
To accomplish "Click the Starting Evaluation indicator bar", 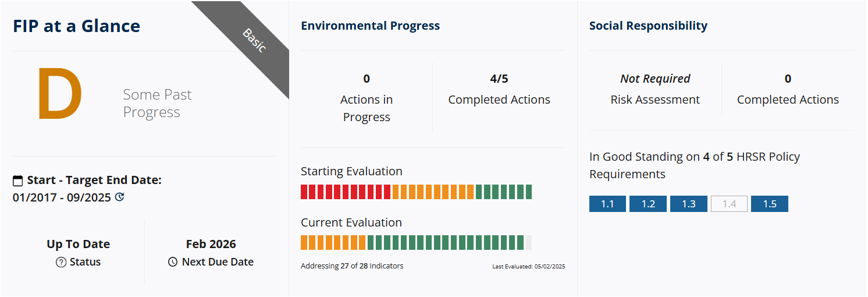I will 416,192.
